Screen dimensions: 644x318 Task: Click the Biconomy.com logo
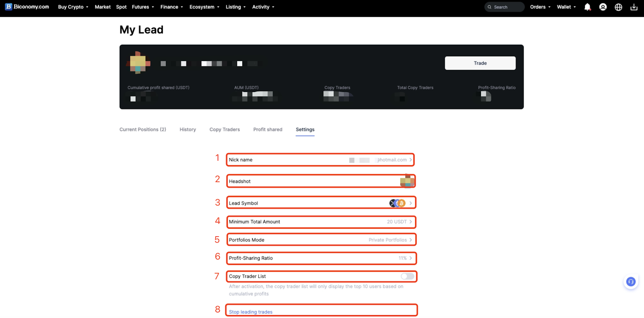tap(27, 7)
